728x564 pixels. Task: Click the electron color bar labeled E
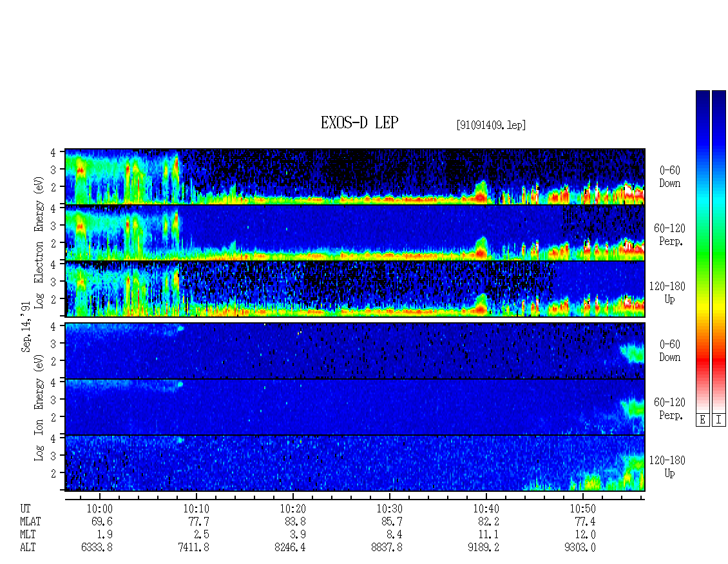pyautogui.click(x=702, y=251)
